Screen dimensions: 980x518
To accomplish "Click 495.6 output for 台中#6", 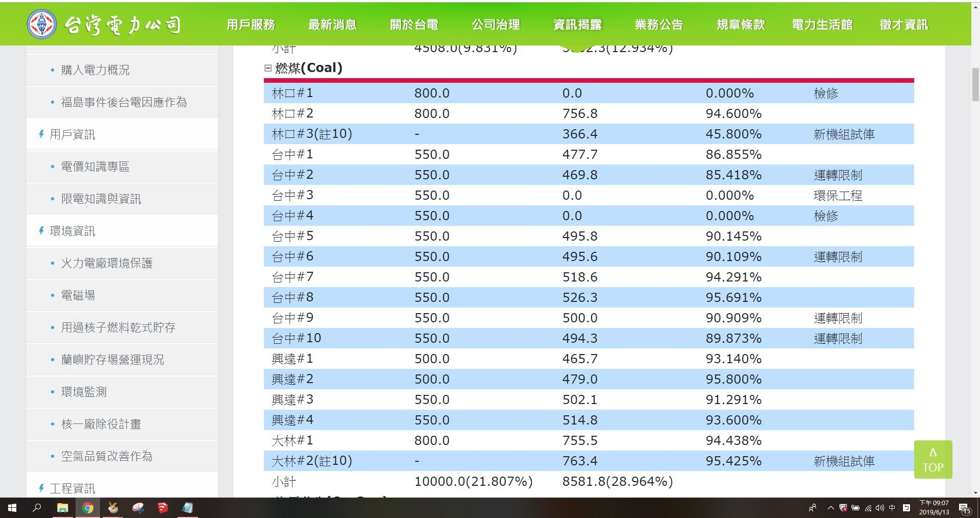I will point(580,256).
